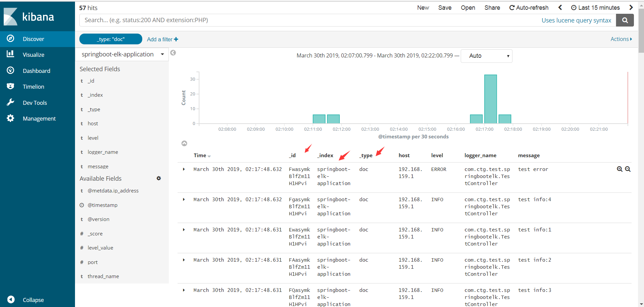This screenshot has width=644, height=307.
Task: Open Dashboard gauge icon
Action: (10, 70)
